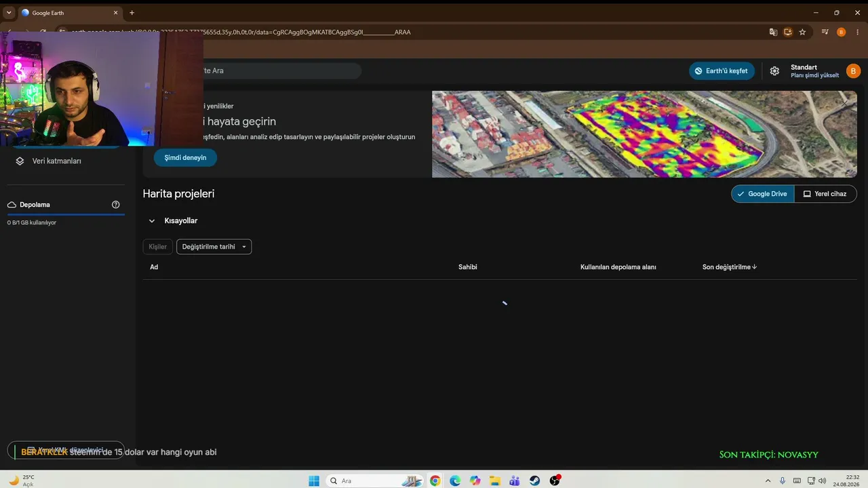Viewport: 868px width, 488px height.
Task: Click the Şimdi deneyin button
Action: click(185, 158)
